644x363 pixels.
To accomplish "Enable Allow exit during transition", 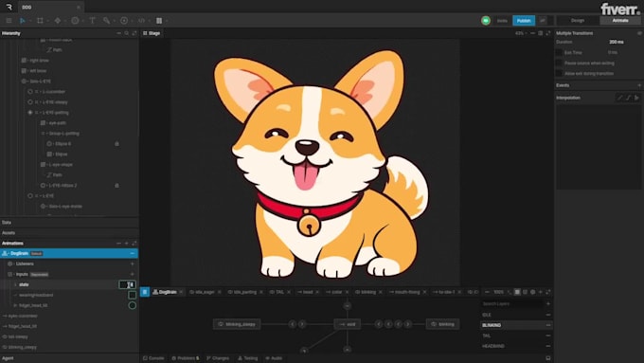I will pos(559,73).
